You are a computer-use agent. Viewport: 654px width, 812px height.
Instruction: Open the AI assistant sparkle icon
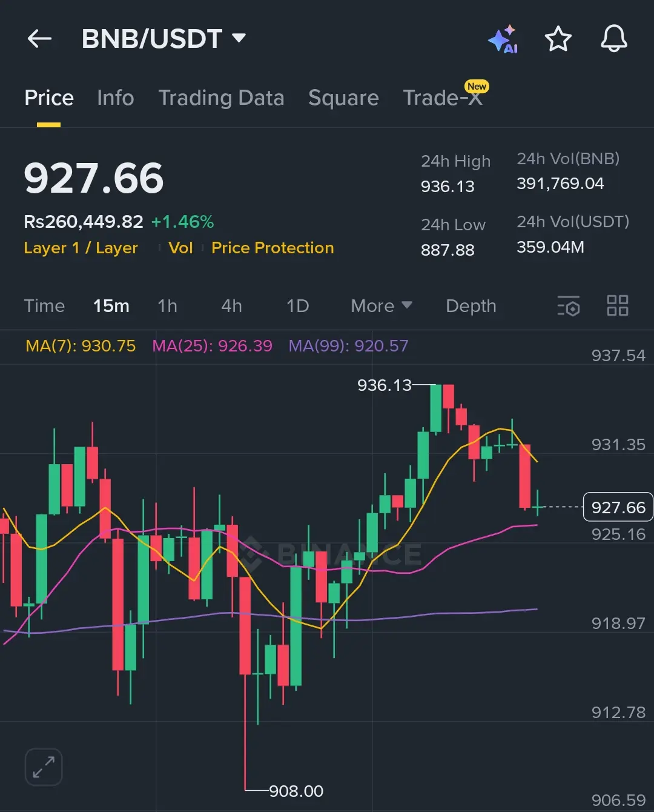[x=503, y=39]
